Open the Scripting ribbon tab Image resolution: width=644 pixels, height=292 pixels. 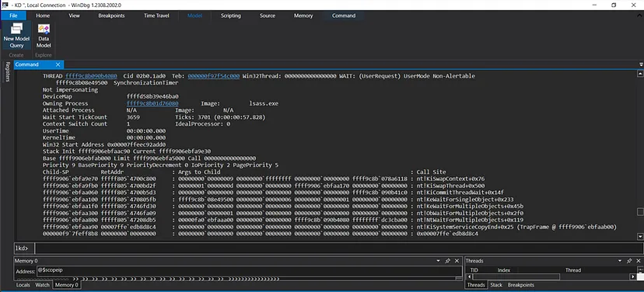pyautogui.click(x=231, y=16)
